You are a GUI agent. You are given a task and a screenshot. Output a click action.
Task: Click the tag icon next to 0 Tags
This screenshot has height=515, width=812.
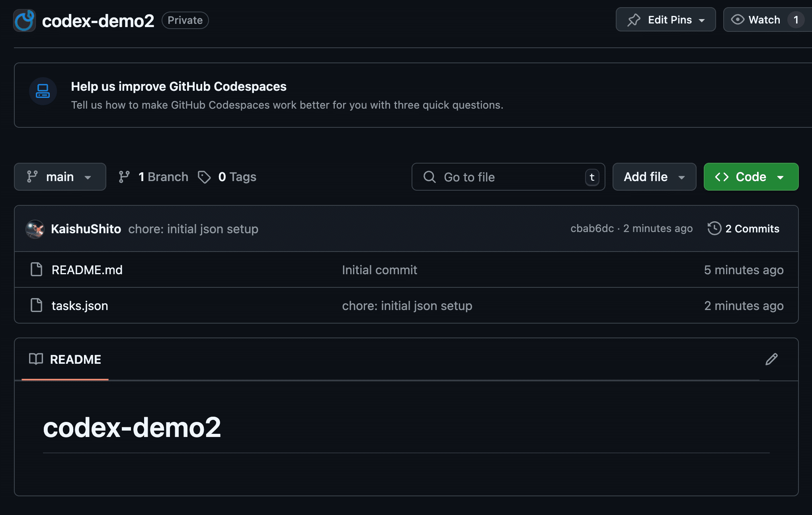pyautogui.click(x=204, y=177)
